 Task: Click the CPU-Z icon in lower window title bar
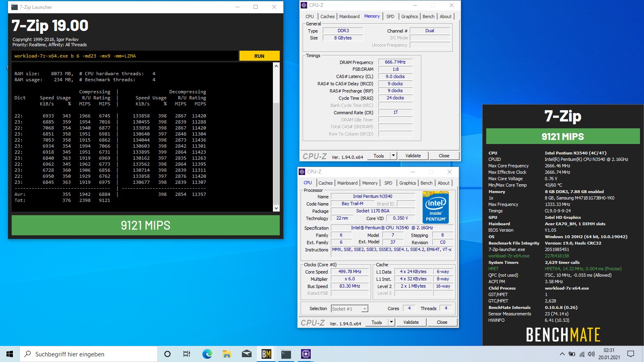coord(302,172)
